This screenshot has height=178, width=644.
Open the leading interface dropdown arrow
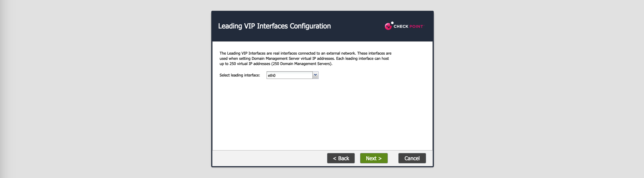315,75
